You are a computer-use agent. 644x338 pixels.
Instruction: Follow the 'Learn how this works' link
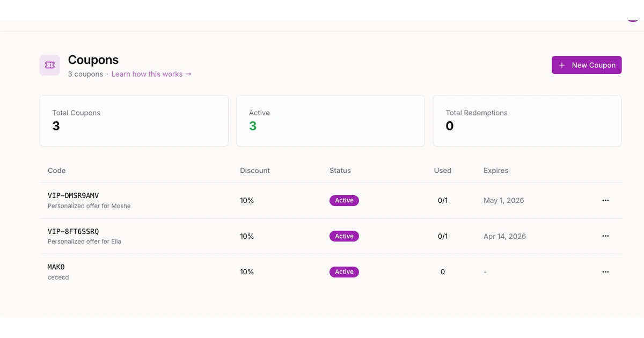pyautogui.click(x=151, y=74)
